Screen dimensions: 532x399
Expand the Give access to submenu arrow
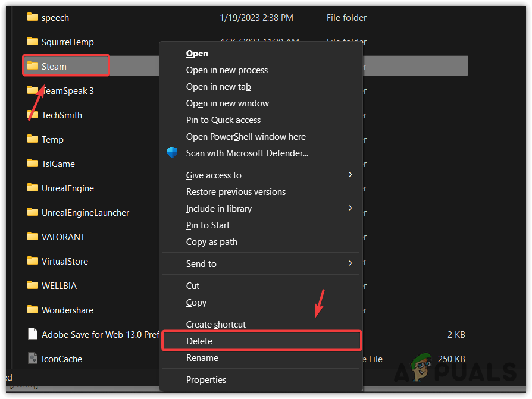[x=351, y=175]
